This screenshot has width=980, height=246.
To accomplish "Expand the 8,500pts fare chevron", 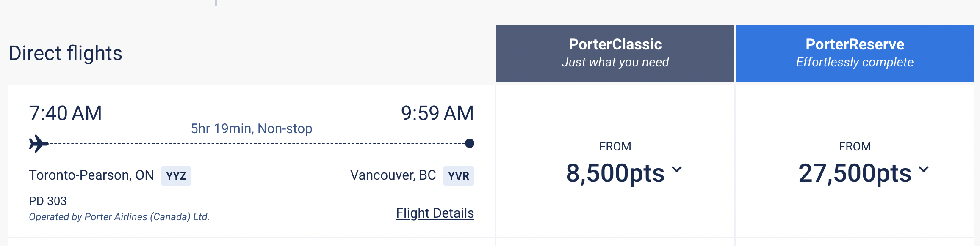I will click(x=677, y=169).
